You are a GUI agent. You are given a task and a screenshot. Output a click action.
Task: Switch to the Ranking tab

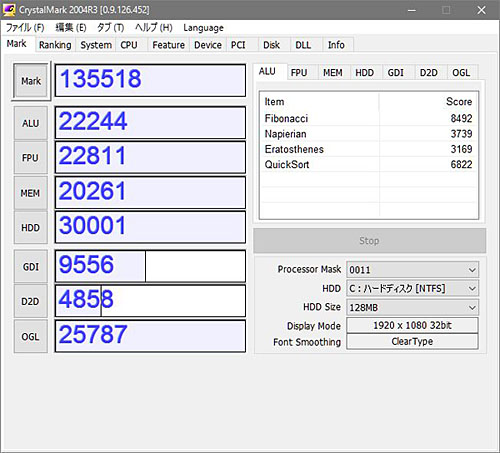pos(55,45)
